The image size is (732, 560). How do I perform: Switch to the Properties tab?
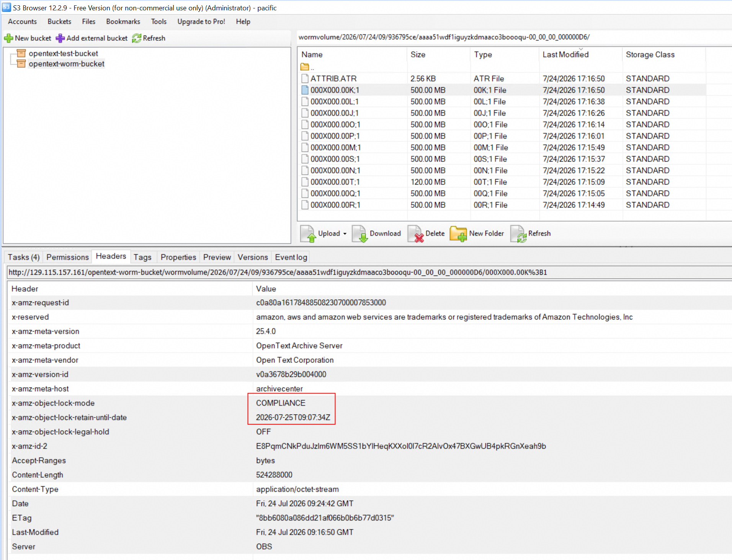click(x=178, y=257)
